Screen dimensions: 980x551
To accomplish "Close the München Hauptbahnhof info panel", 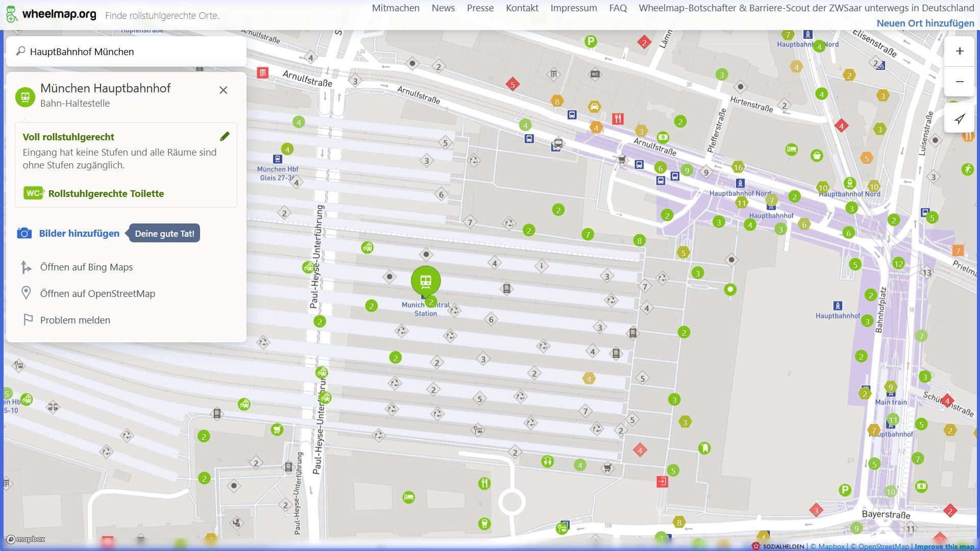I will (223, 90).
